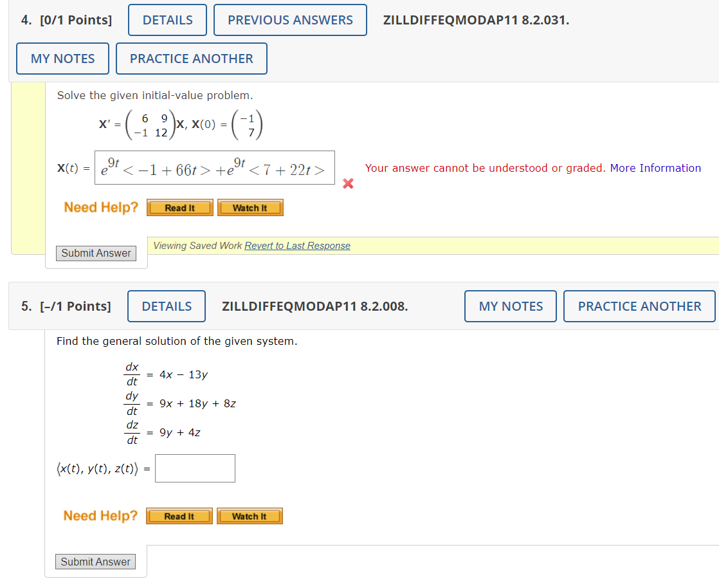719x588 pixels.
Task: Click the x(t) answer input box
Action: click(214, 167)
